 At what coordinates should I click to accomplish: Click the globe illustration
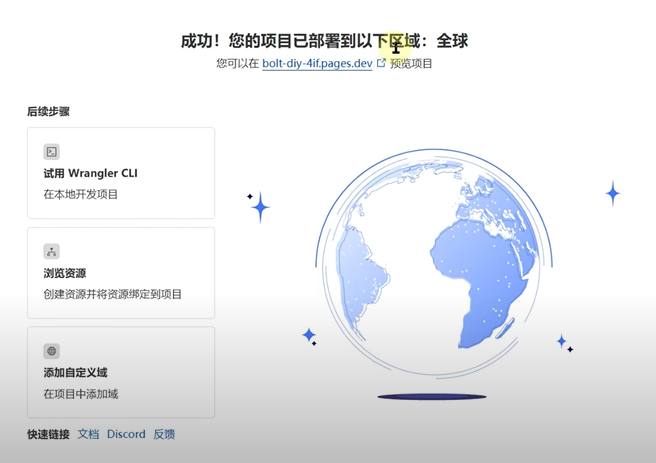click(434, 263)
